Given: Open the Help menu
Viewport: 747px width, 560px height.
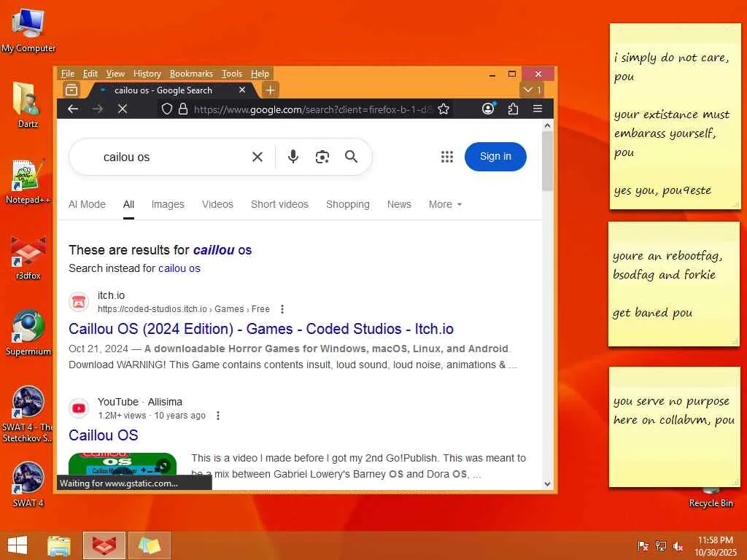Looking at the screenshot, I should click(260, 74).
